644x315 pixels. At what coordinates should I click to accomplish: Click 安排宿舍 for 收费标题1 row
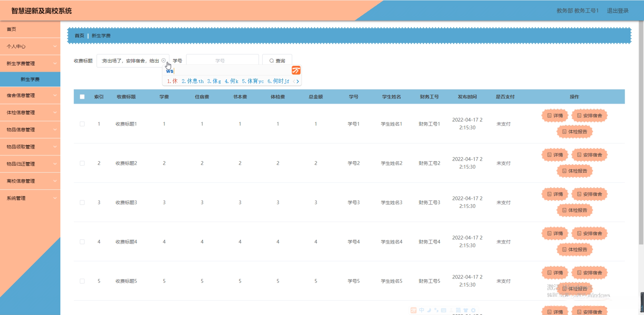tap(590, 116)
